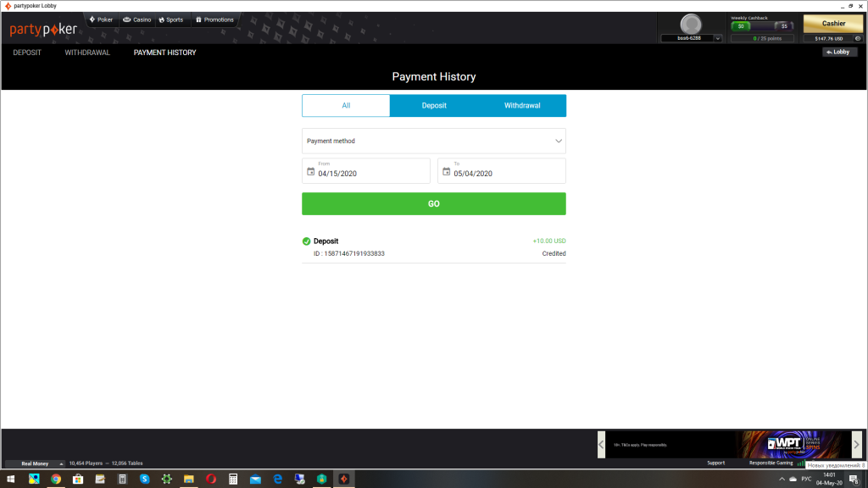
Task: Switch to the WITHDRAWAL tab
Action: 87,53
